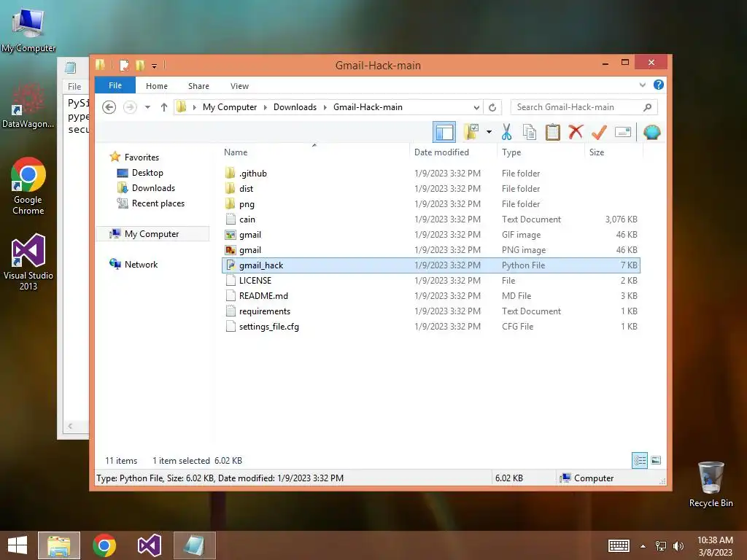747x560 pixels.
Task: Select My Computer in the navigation pane
Action: pyautogui.click(x=152, y=234)
